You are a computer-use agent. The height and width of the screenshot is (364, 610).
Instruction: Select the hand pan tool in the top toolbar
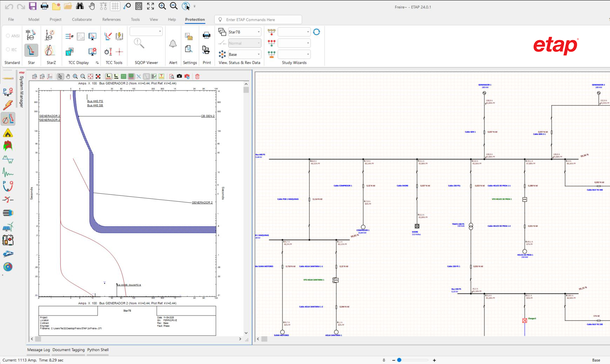91,6
